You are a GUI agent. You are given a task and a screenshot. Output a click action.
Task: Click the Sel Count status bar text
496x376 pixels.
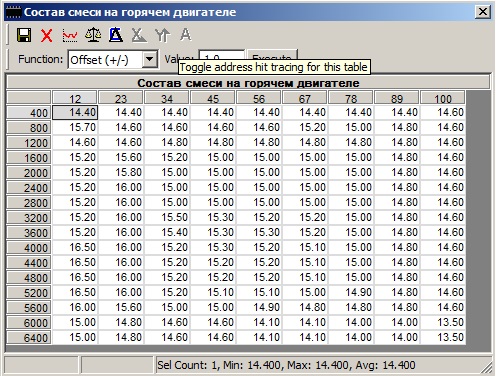[286, 365]
